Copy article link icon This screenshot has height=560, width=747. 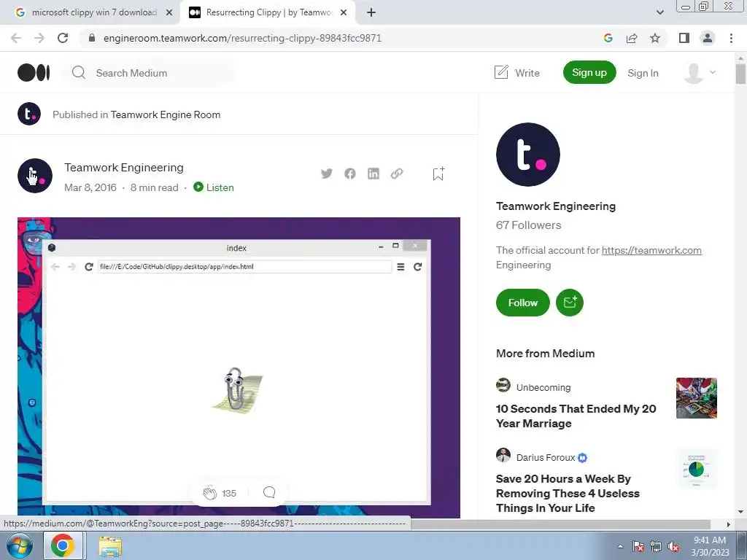(397, 174)
